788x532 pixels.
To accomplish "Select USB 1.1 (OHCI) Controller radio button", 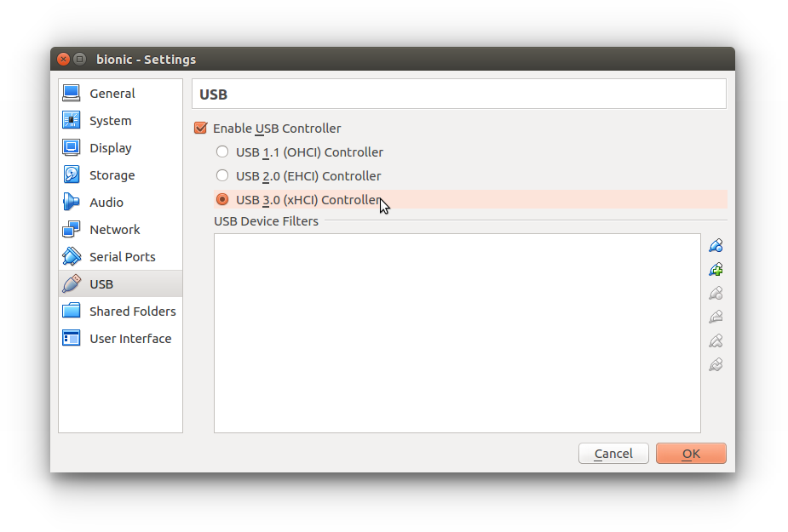I will click(x=222, y=152).
